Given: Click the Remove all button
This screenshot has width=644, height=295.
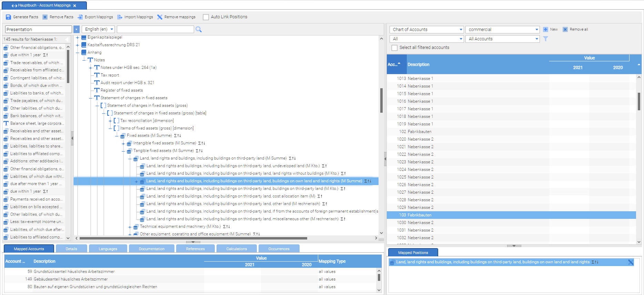Looking at the screenshot, I should coord(575,30).
